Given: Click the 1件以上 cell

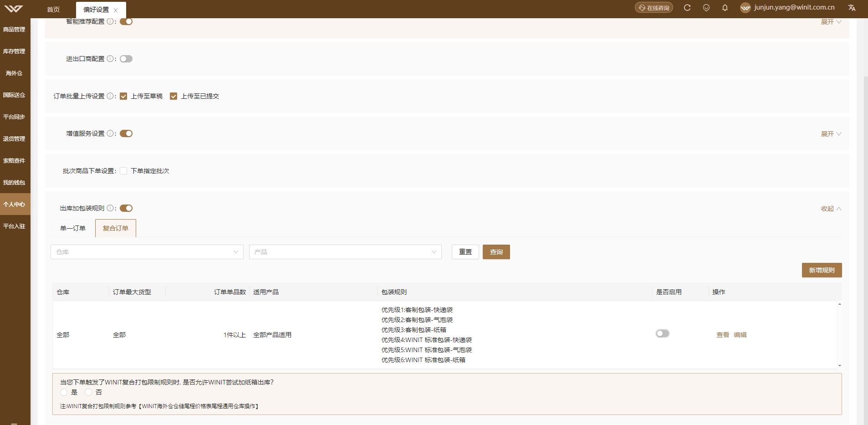Looking at the screenshot, I should [x=235, y=335].
